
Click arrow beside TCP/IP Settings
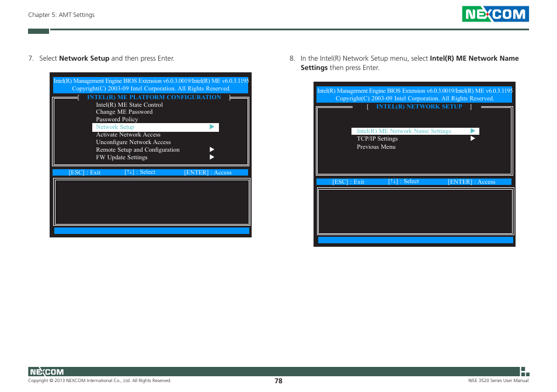473,138
